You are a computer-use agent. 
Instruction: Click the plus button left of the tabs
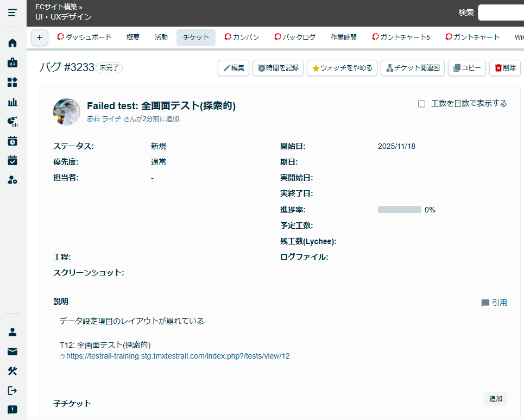point(39,37)
